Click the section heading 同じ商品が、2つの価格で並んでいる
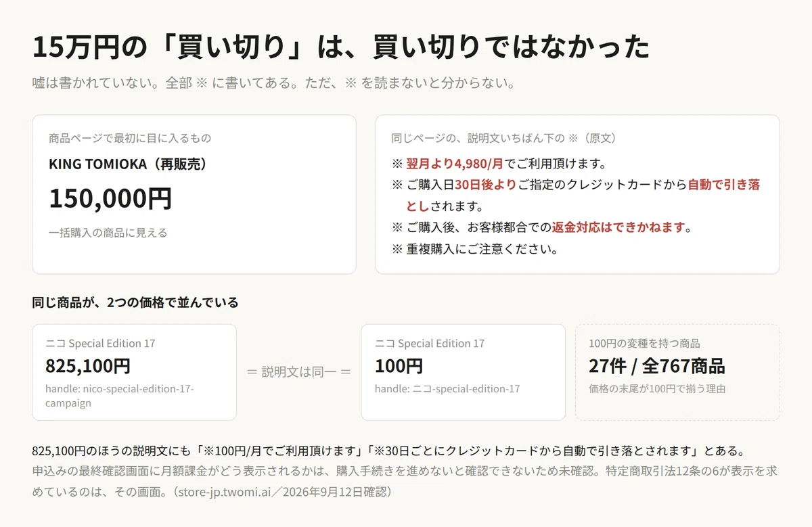The height and width of the screenshot is (527, 812). pyautogui.click(x=135, y=302)
